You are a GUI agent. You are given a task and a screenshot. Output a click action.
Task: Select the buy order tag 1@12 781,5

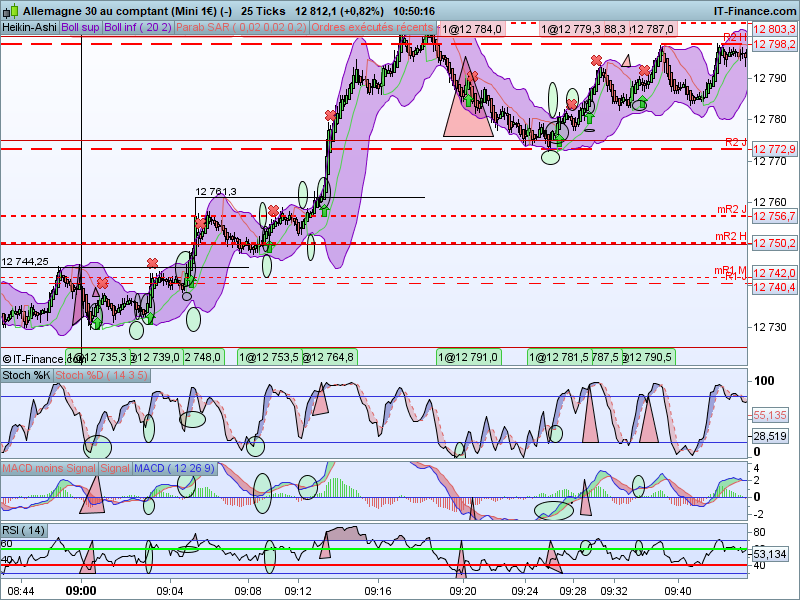coord(559,357)
